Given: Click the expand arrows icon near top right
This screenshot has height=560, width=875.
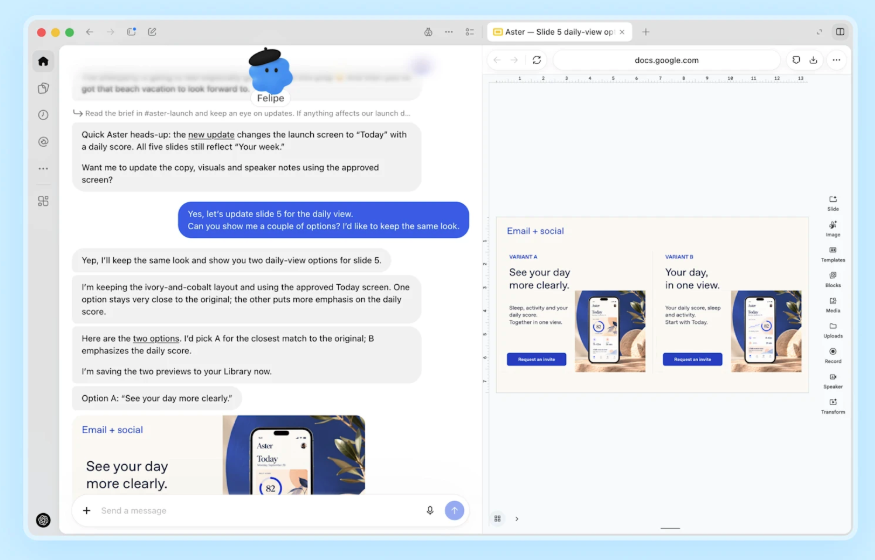Looking at the screenshot, I should (x=819, y=32).
